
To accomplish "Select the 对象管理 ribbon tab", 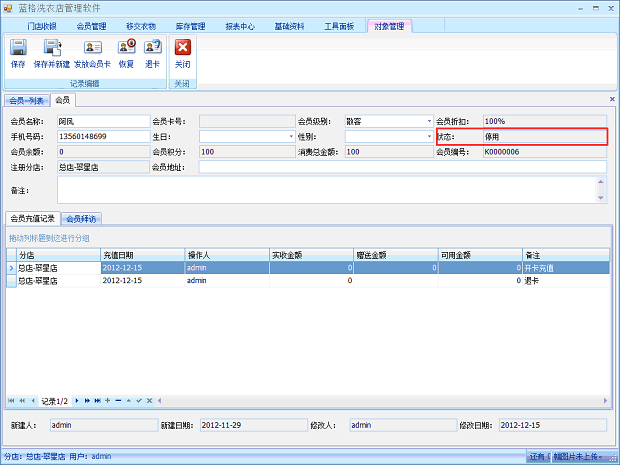I will [x=389, y=26].
